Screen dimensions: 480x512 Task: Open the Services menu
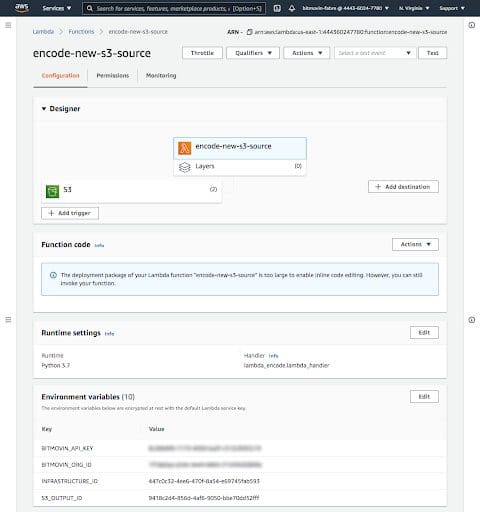click(57, 8)
